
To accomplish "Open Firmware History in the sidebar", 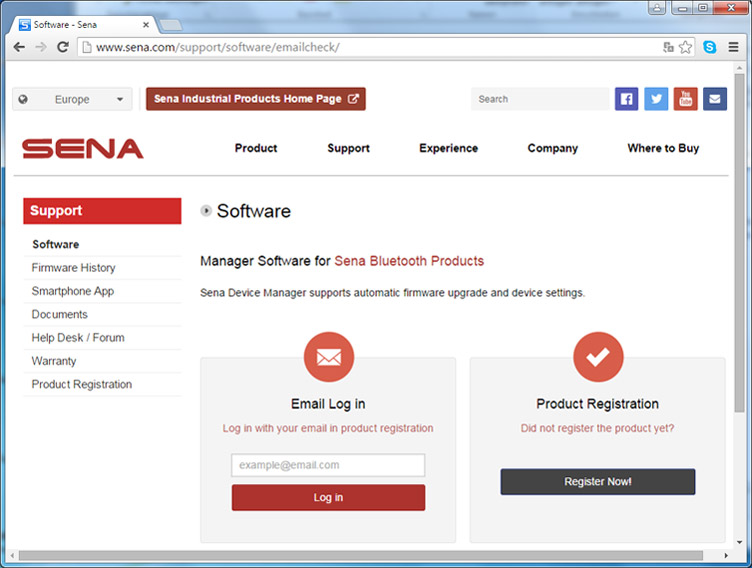I will (x=73, y=268).
